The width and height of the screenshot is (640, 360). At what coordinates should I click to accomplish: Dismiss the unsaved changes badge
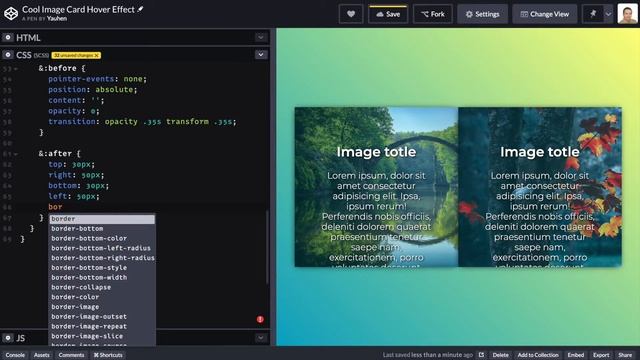click(97, 55)
